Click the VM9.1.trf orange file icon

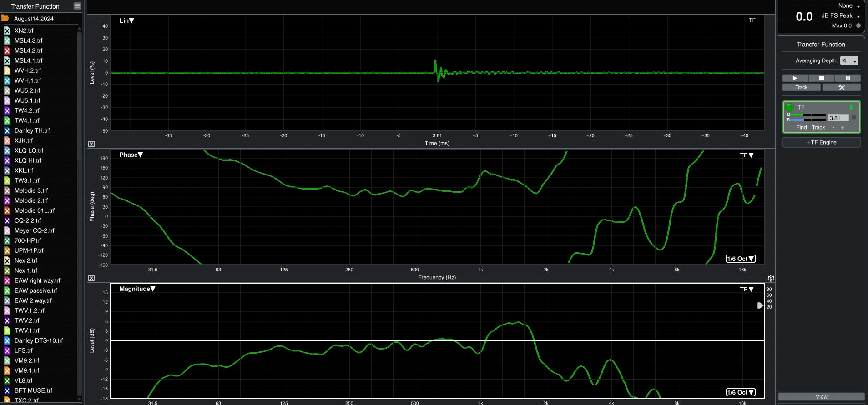[7, 370]
